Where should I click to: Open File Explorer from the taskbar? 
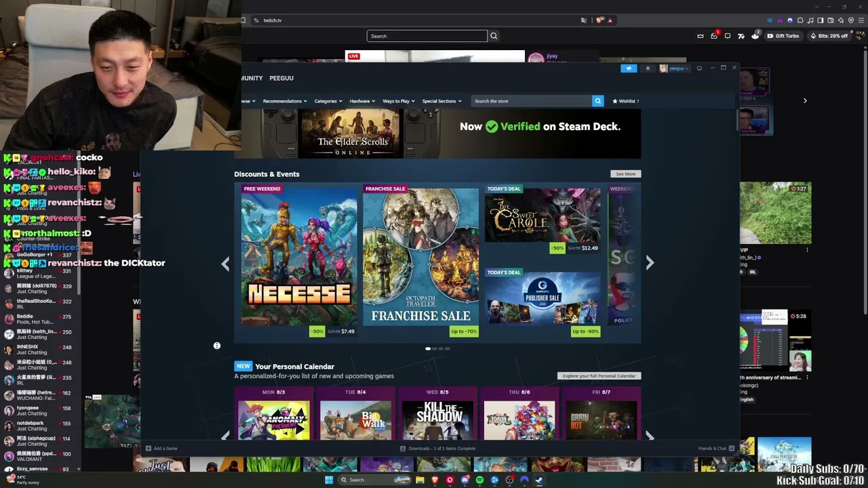[x=420, y=480]
